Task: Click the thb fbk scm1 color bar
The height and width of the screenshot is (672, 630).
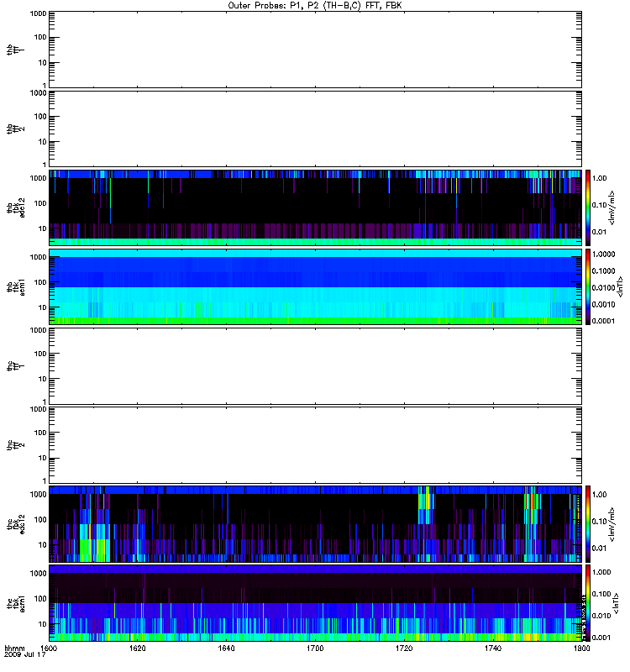Action: [x=588, y=286]
